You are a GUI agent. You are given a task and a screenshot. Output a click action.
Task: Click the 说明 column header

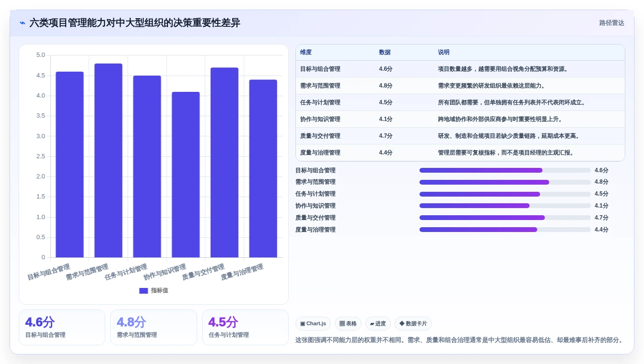tap(443, 53)
